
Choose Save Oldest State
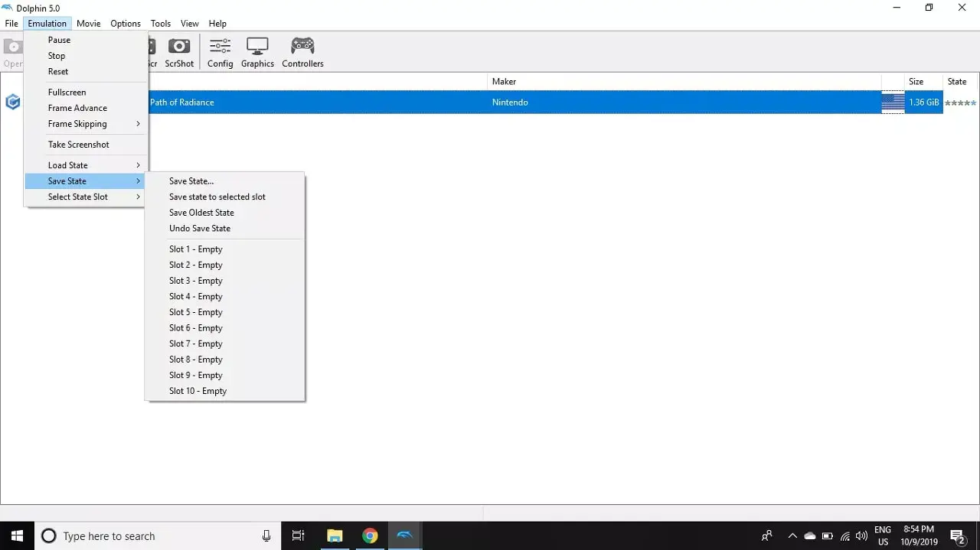pyautogui.click(x=225, y=213)
